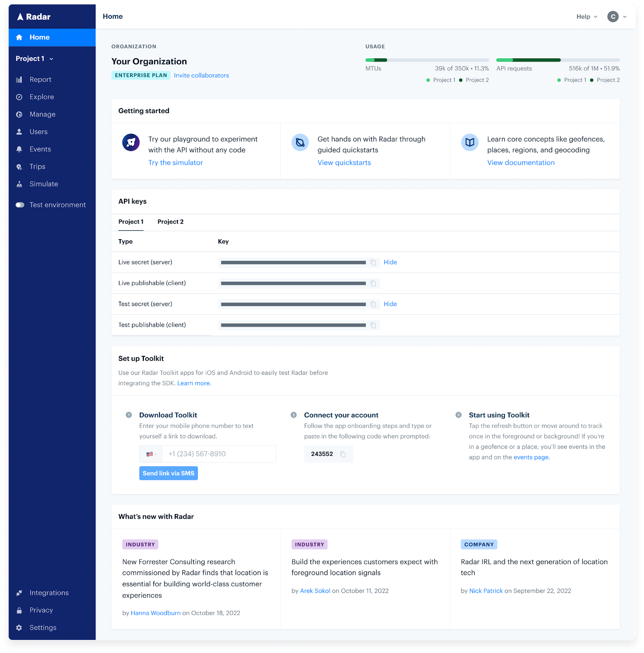Click the Simulate joystick icon

pyautogui.click(x=19, y=184)
